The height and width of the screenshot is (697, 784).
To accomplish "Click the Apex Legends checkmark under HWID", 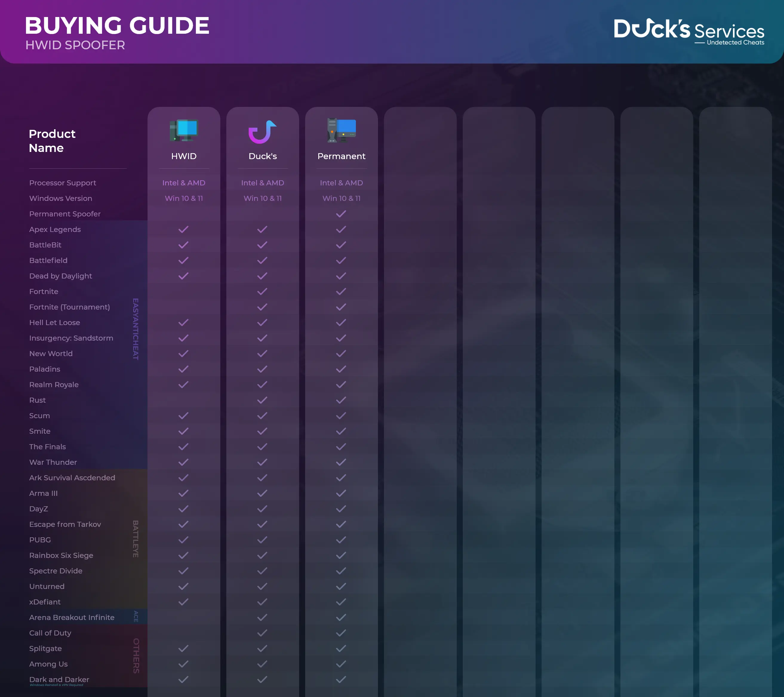I will [x=183, y=229].
